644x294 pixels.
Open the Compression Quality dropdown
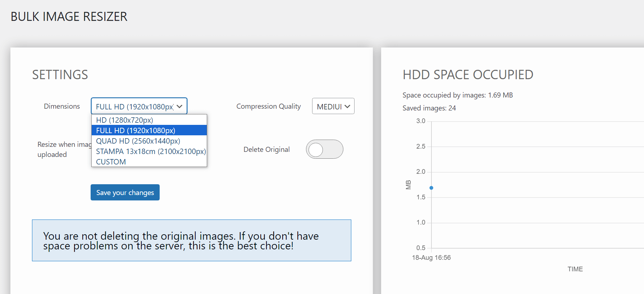click(x=333, y=106)
